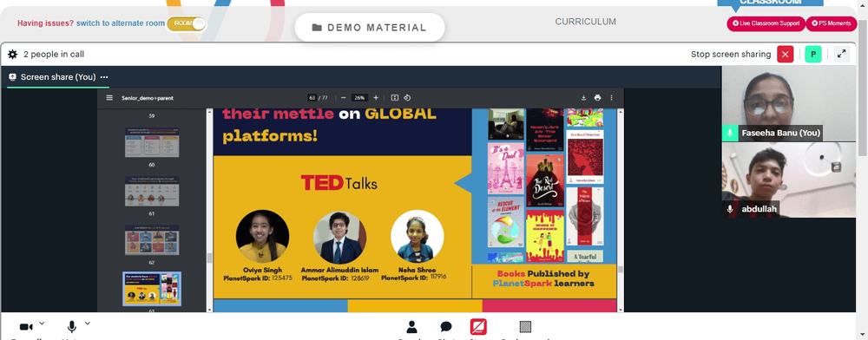The image size is (868, 340).
Task: Click 'Rescue of the Element' book cover
Action: 506,222
